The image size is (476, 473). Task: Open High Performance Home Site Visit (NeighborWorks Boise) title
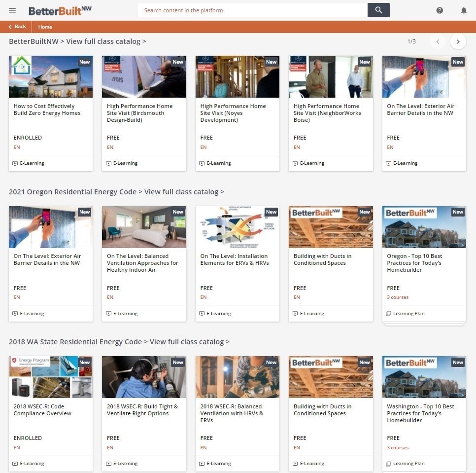[x=327, y=113]
